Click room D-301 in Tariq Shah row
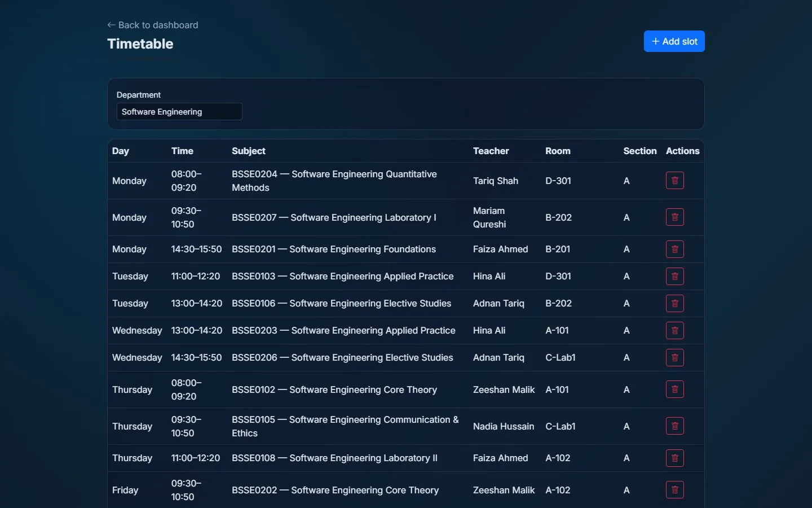 coord(558,181)
